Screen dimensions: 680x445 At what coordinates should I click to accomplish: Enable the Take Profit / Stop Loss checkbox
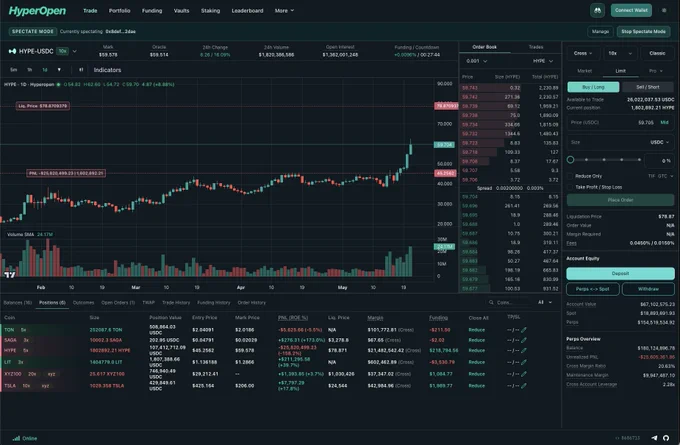(x=570, y=187)
